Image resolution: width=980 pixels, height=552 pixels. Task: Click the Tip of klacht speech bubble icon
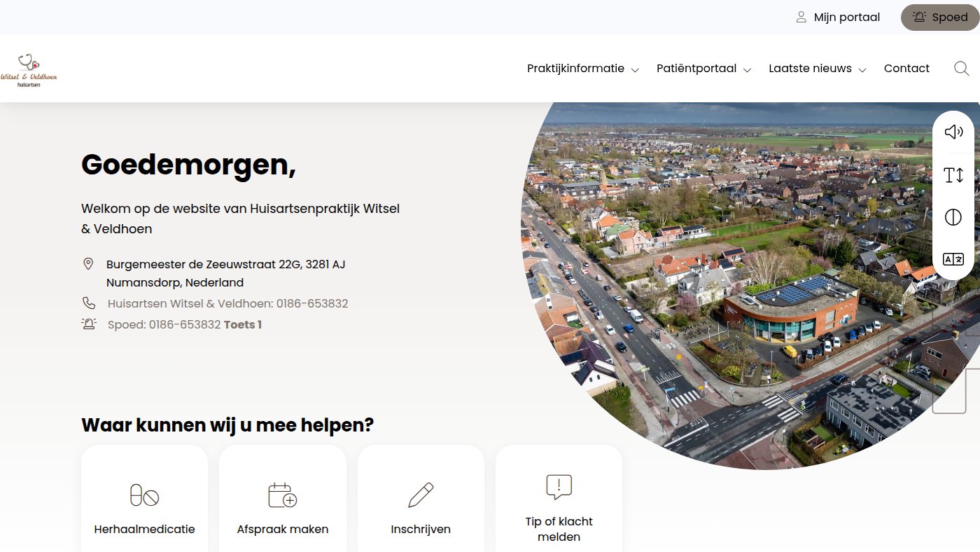tap(559, 487)
